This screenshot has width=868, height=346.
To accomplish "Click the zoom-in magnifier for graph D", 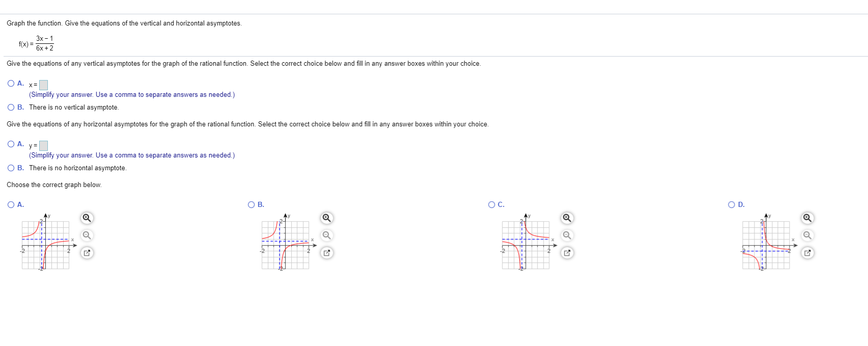I will pyautogui.click(x=807, y=218).
